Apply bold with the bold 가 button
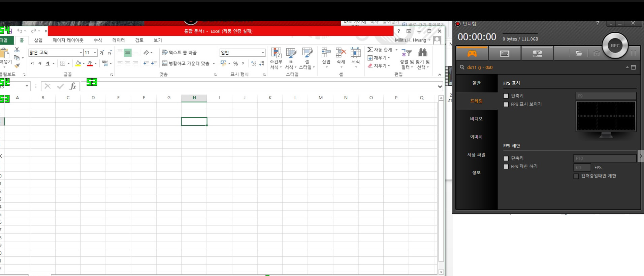644x276 pixels. click(32, 63)
